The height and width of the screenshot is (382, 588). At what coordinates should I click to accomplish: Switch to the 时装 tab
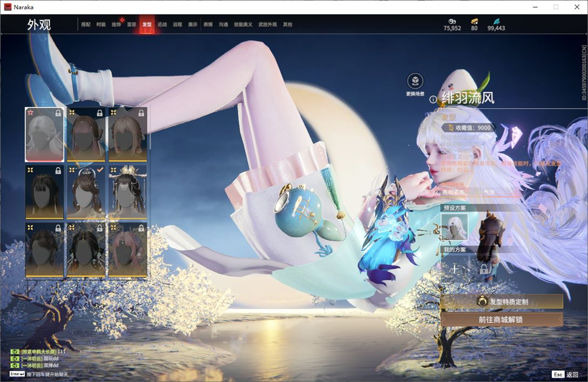pyautogui.click(x=101, y=24)
